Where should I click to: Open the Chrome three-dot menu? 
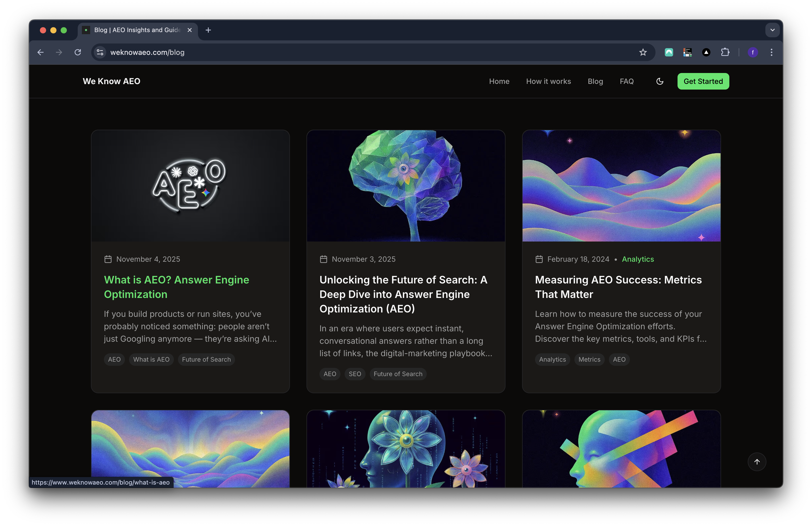[x=771, y=52]
